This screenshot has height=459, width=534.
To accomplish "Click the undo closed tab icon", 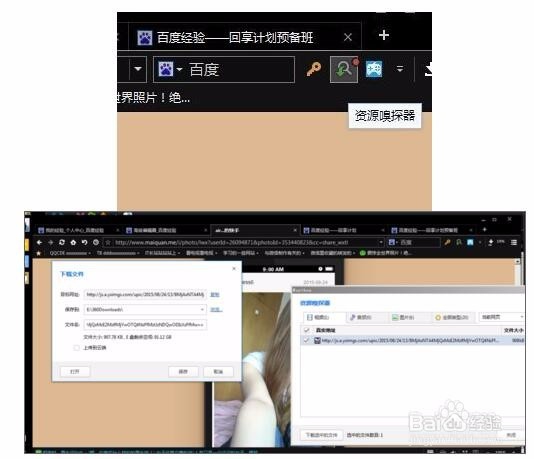I will pos(84,242).
